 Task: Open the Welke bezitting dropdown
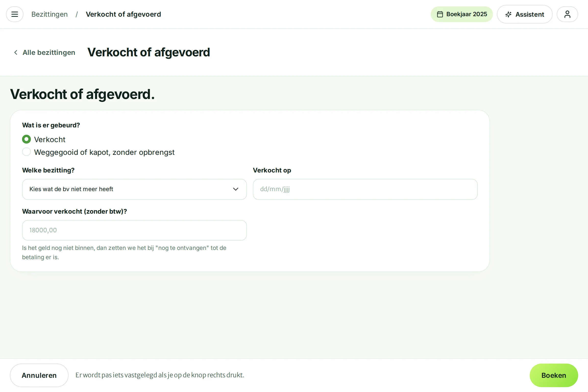[x=135, y=189]
